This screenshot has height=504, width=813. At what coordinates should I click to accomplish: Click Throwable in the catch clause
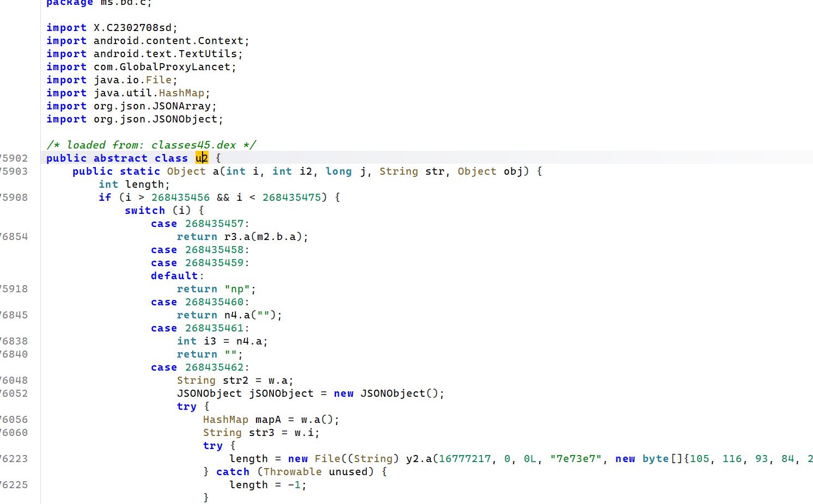tap(292, 472)
